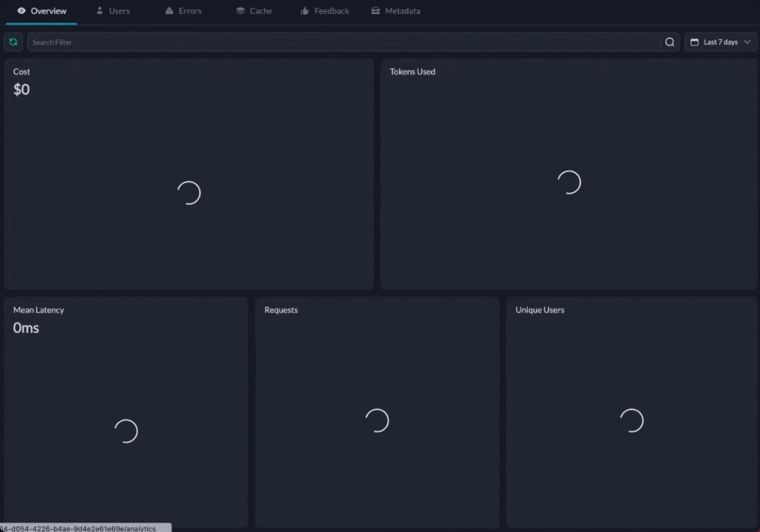The height and width of the screenshot is (532, 760).
Task: Click the Unique Users panel loading spinner
Action: (x=631, y=420)
